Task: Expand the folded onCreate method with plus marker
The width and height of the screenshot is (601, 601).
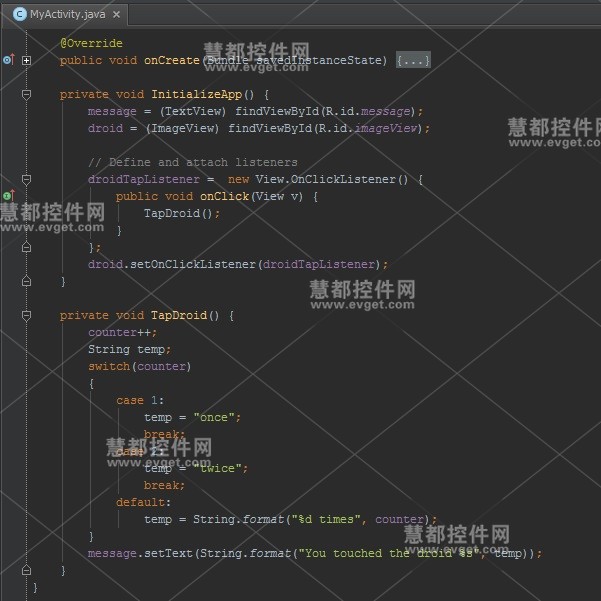Action: (x=26, y=60)
